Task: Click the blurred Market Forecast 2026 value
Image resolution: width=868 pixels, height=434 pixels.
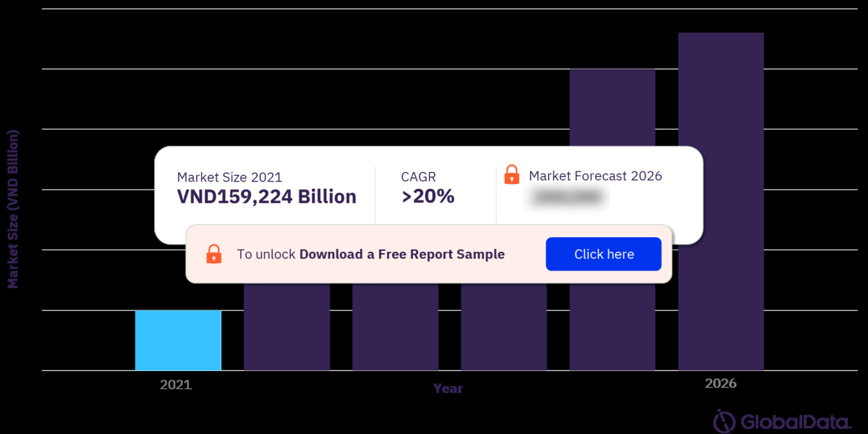Action: [569, 197]
